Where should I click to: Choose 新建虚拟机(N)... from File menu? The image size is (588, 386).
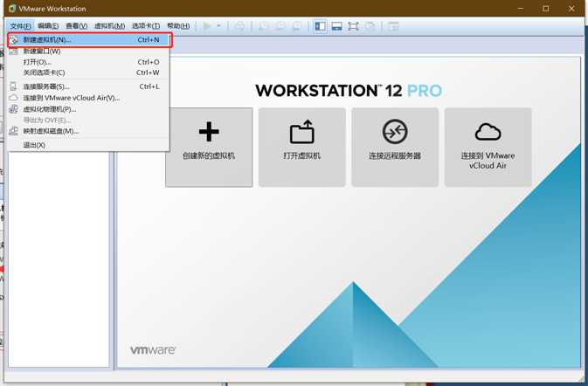90,39
